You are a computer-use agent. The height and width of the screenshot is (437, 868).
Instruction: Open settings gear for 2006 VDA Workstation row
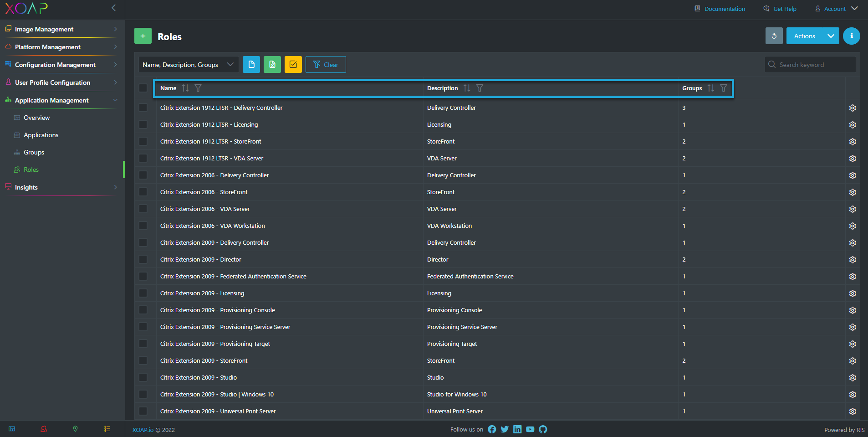pyautogui.click(x=853, y=226)
